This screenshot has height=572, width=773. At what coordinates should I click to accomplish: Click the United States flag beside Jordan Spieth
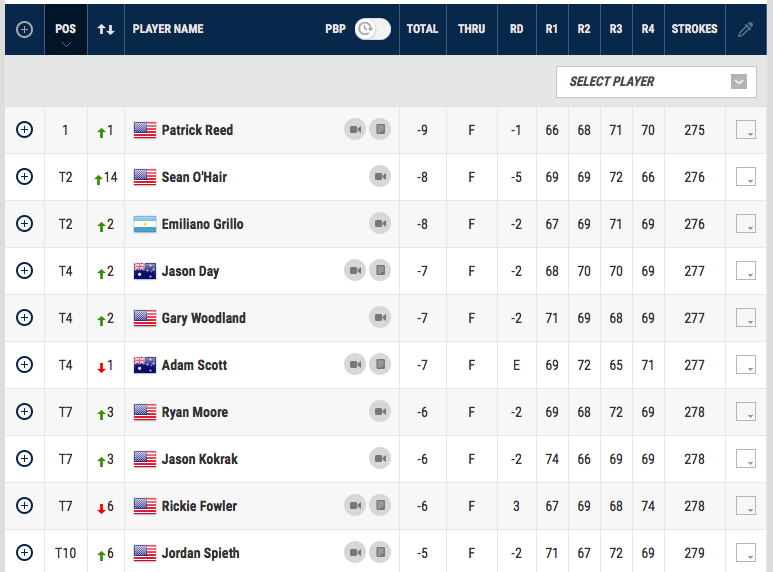(x=145, y=553)
